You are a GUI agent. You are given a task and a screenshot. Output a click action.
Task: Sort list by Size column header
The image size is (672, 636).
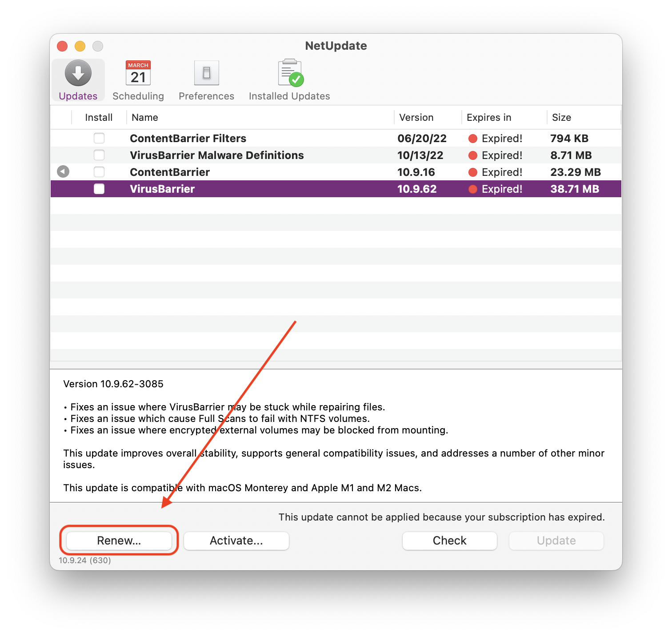(x=561, y=117)
